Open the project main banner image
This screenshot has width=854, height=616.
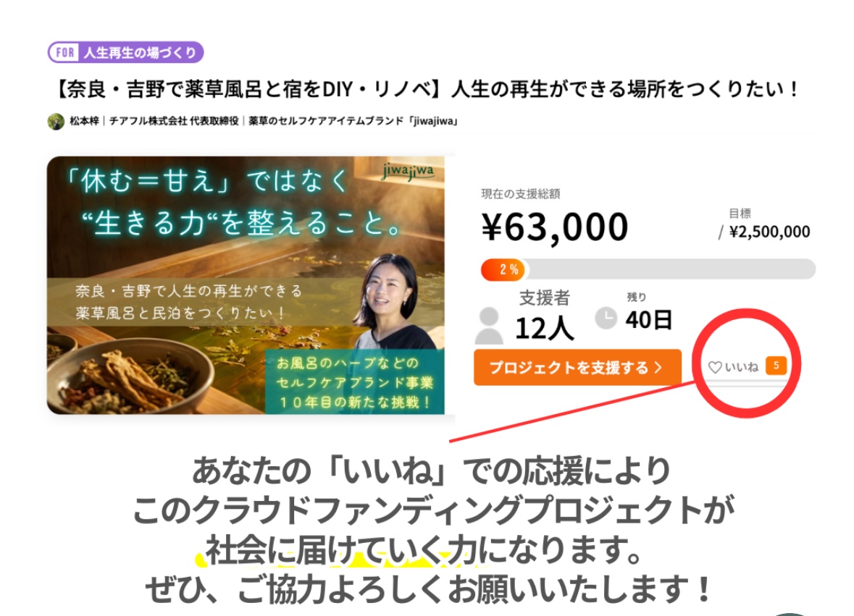246,285
